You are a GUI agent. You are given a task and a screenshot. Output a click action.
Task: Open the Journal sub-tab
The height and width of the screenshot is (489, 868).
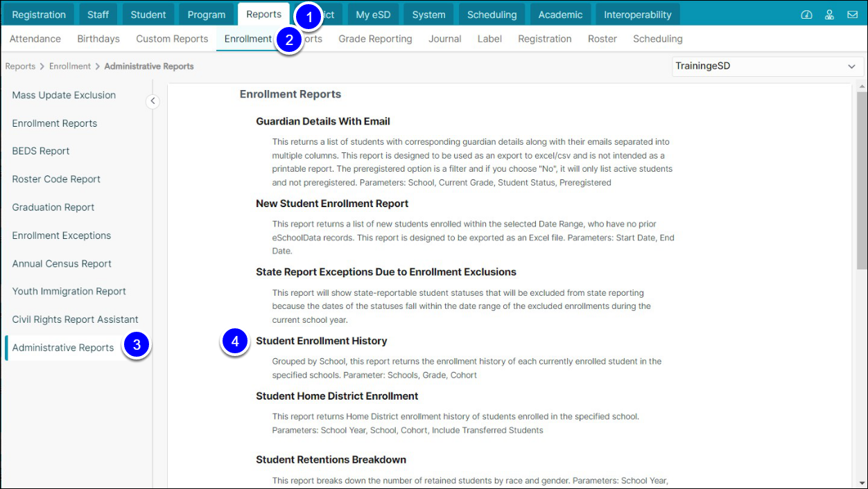[x=445, y=39]
